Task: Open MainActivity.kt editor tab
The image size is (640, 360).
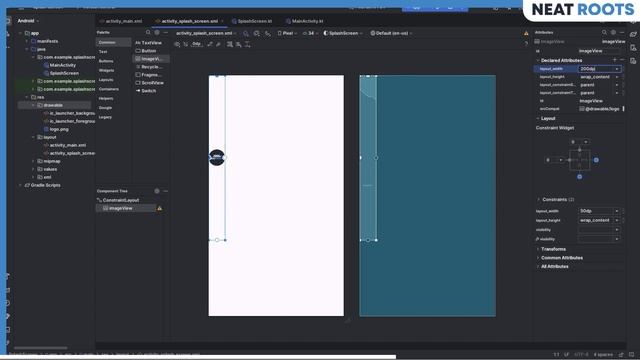Action: (304, 21)
